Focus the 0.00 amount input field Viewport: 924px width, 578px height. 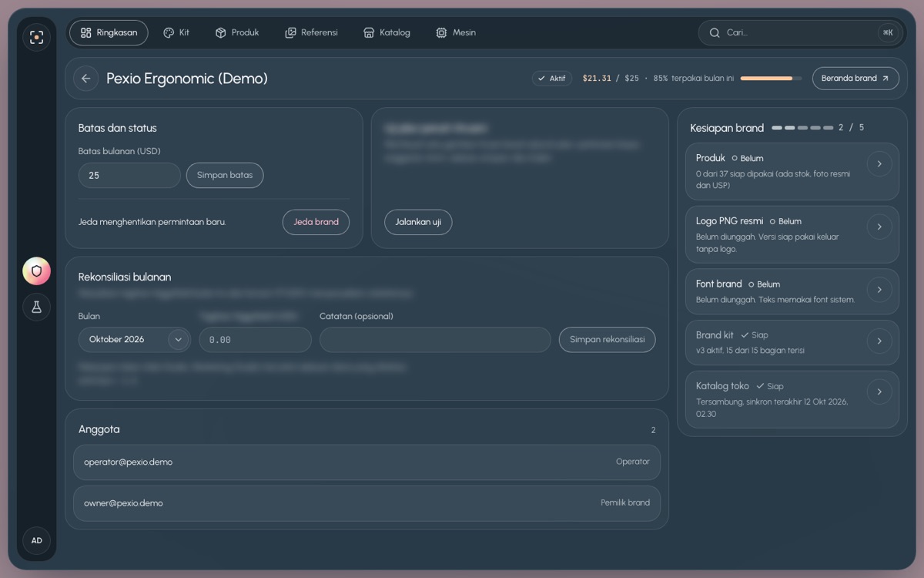click(256, 339)
